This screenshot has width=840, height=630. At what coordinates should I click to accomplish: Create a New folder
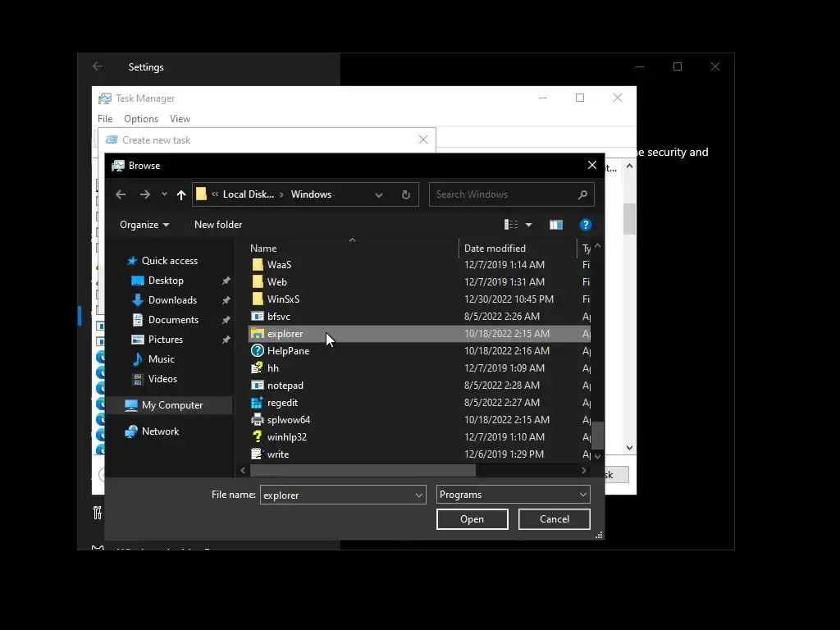pos(218,225)
